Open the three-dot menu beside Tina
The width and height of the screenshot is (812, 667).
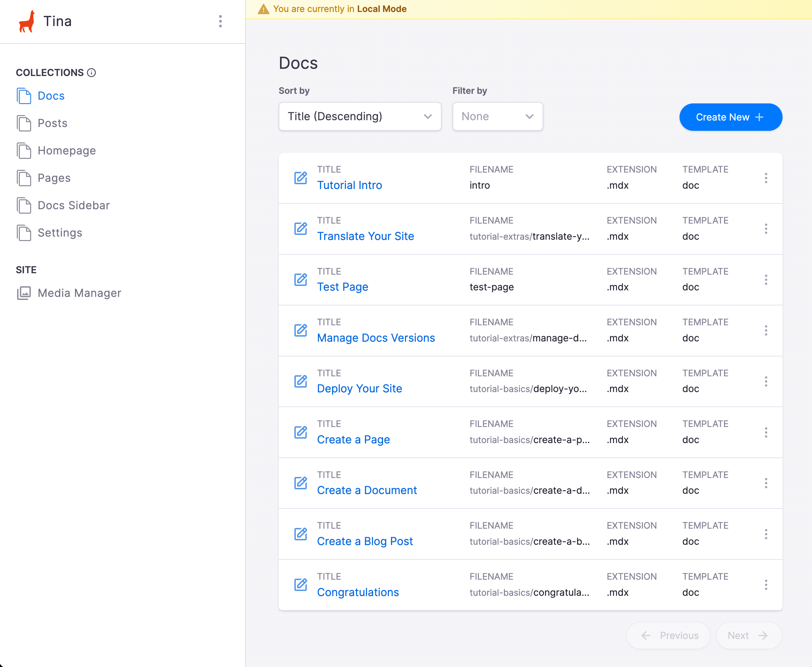[220, 21]
